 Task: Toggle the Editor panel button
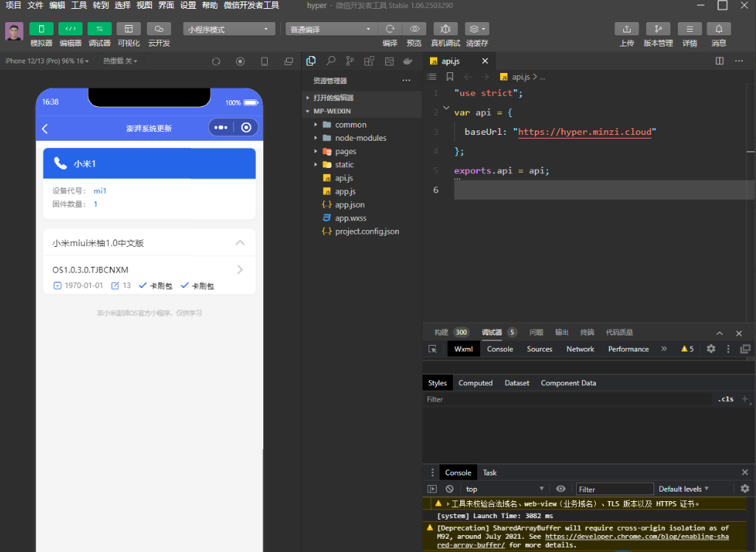[70, 29]
